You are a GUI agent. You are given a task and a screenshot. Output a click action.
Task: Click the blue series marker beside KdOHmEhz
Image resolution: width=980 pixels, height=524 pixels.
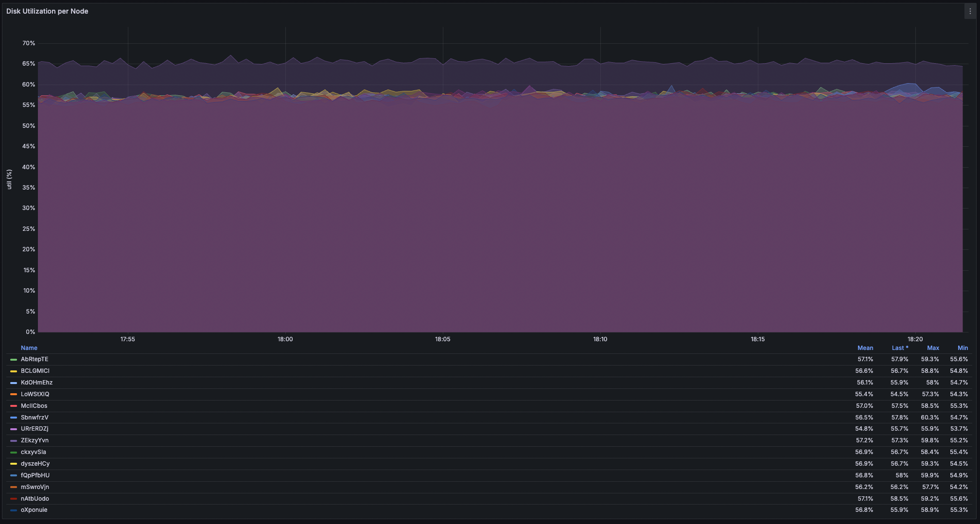pyautogui.click(x=13, y=383)
